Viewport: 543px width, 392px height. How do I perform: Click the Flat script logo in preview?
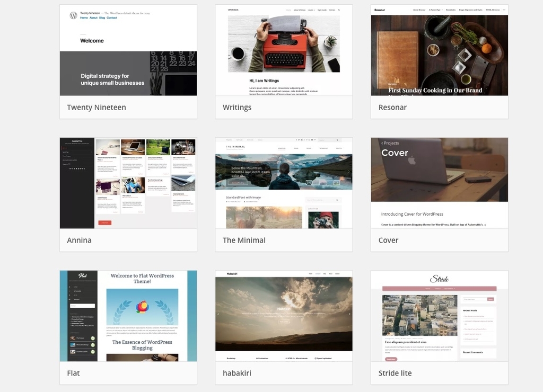[x=82, y=276]
